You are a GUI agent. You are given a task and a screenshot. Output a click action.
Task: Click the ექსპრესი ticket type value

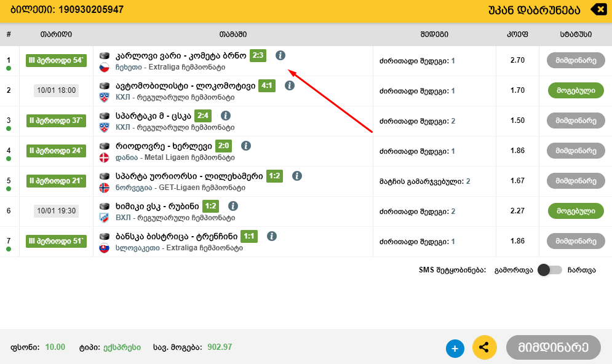tap(122, 347)
